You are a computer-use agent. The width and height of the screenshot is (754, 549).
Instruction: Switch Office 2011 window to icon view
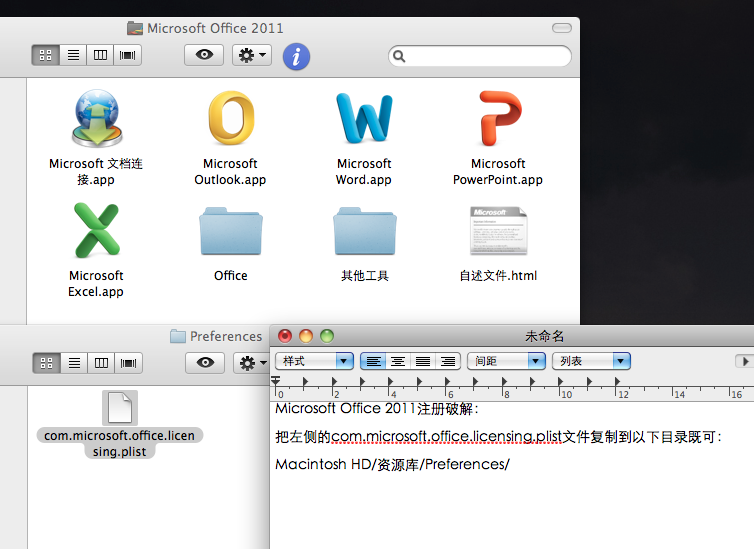pyautogui.click(x=46, y=55)
